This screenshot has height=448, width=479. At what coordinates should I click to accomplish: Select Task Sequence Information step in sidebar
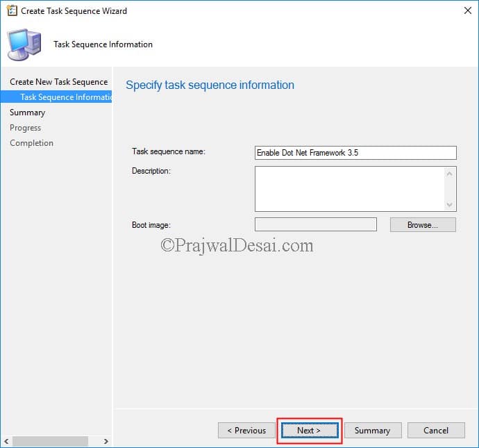pyautogui.click(x=56, y=97)
